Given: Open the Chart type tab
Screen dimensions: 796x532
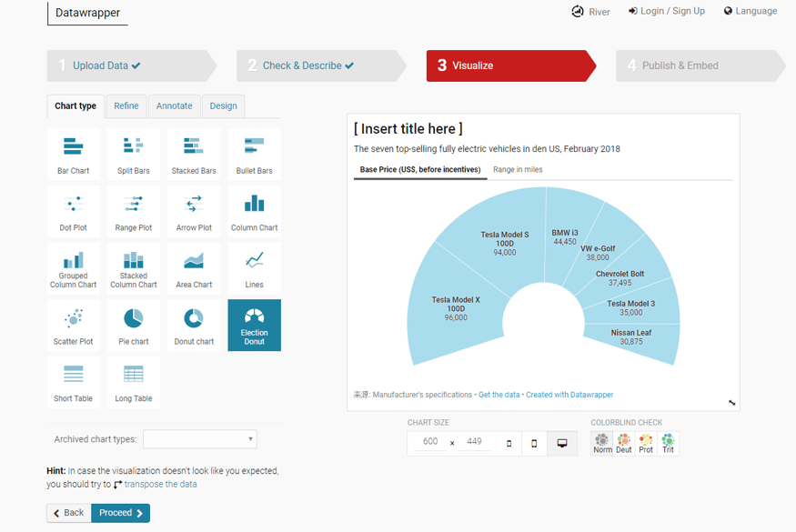Looking at the screenshot, I should [76, 106].
